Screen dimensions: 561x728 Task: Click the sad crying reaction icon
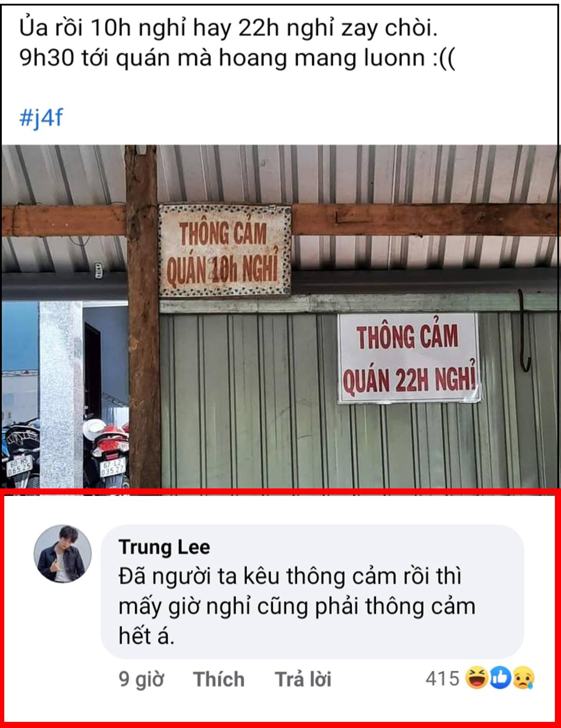coord(523,678)
